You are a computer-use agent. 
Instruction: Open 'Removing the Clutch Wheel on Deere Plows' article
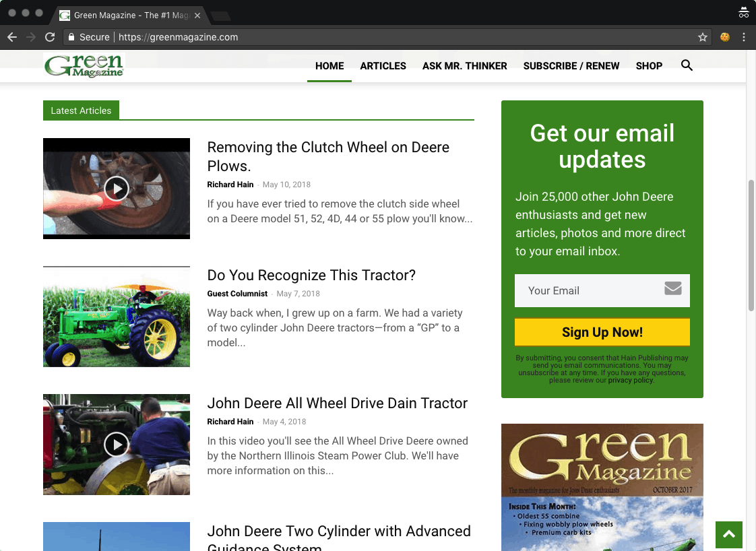pyautogui.click(x=328, y=156)
